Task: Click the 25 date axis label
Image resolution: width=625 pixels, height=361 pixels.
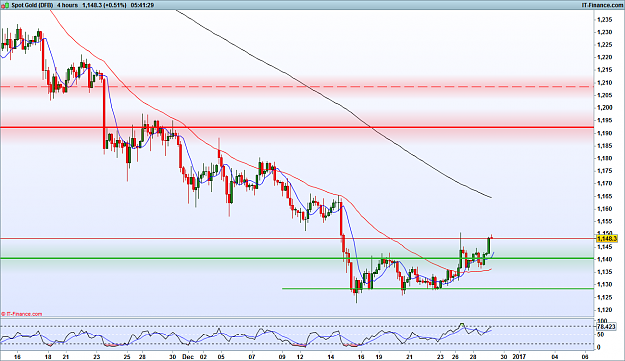Action: pos(127,357)
